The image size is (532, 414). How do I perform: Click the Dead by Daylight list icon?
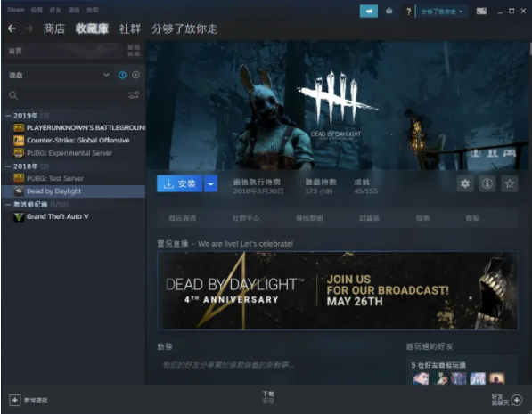(x=19, y=191)
